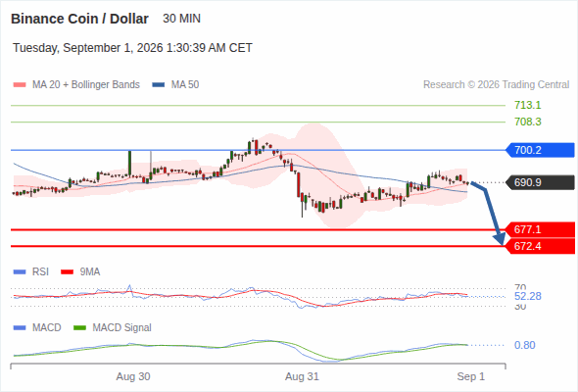Click the red 672.4 support price tag
Image resolution: width=578 pixels, height=392 pixels.
[x=541, y=246]
